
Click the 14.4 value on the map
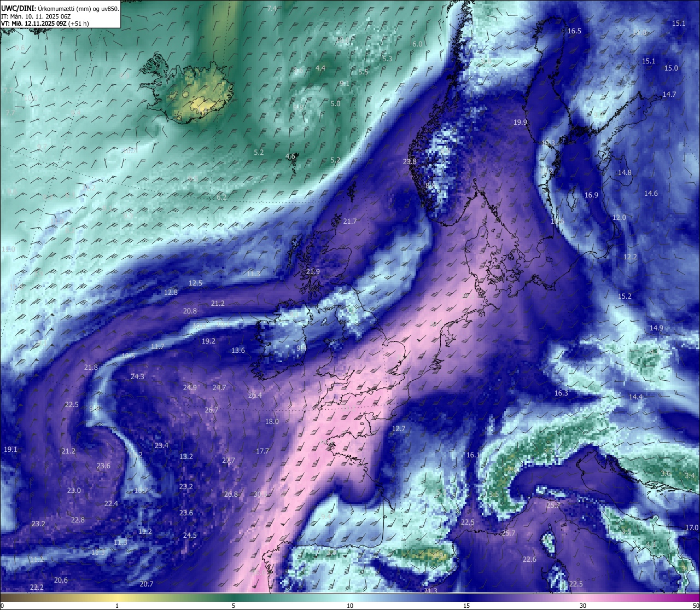coord(635,397)
